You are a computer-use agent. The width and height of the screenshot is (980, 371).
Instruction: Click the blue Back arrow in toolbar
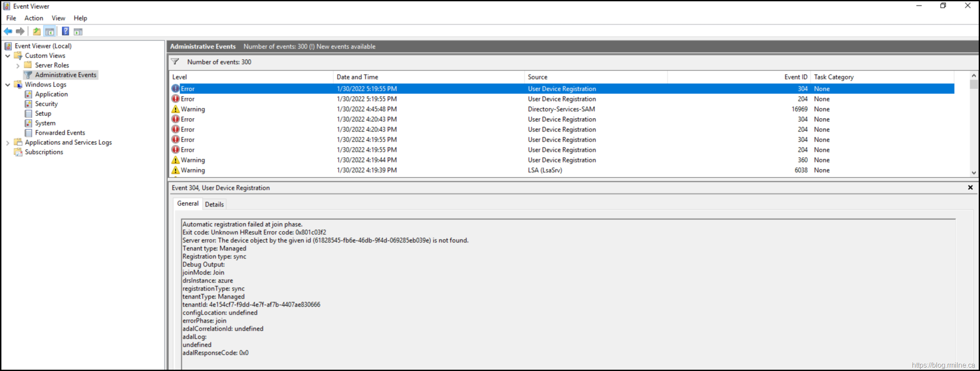coord(8,31)
